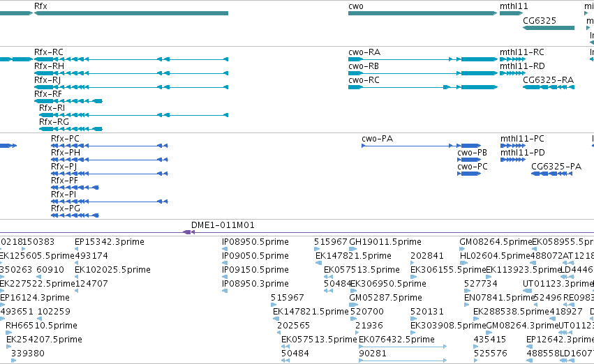
Task: Open the EK306950.5prime EST label
Action: coord(388,284)
